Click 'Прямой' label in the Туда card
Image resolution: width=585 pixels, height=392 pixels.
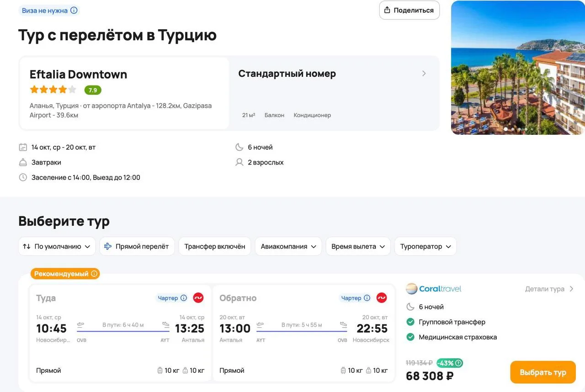48,371
